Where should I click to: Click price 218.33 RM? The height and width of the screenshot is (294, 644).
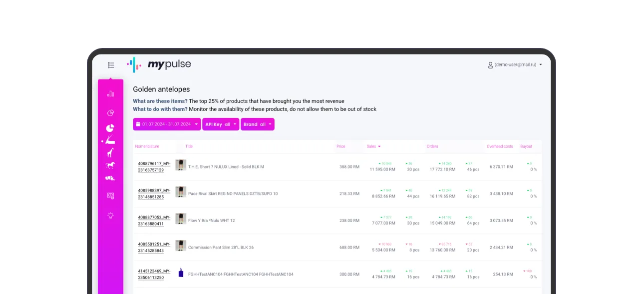(349, 193)
